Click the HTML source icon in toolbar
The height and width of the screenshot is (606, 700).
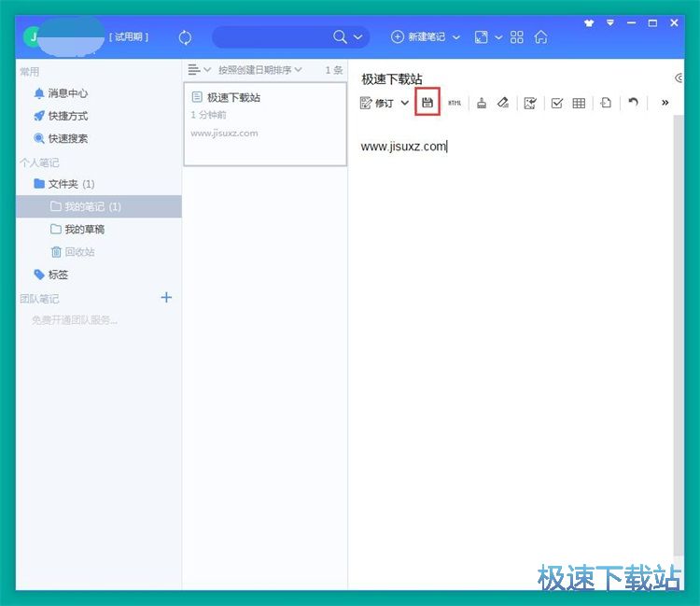click(x=455, y=103)
